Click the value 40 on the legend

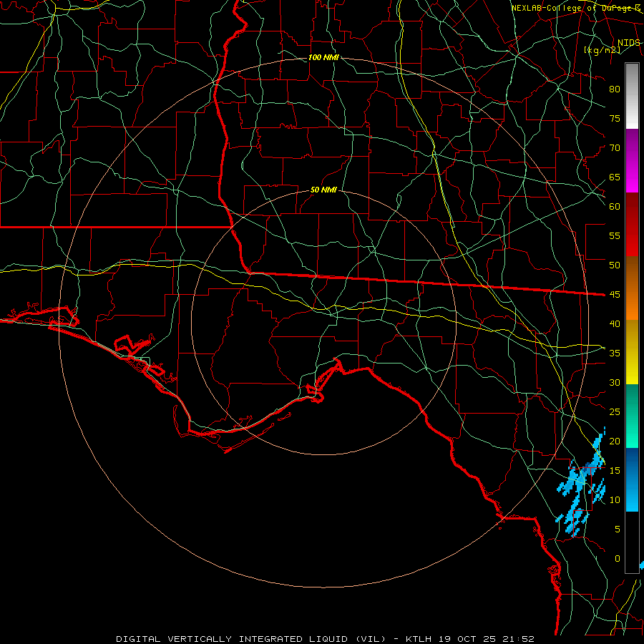[x=615, y=324]
